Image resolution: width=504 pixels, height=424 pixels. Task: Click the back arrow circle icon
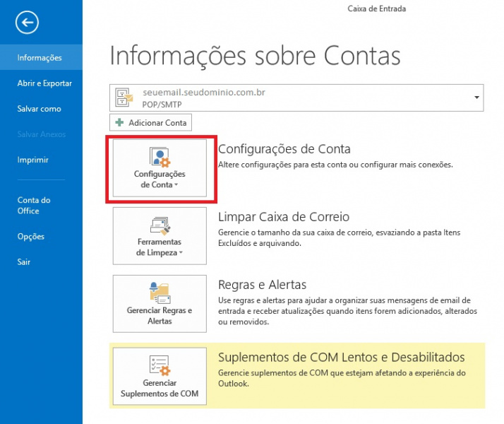27,23
